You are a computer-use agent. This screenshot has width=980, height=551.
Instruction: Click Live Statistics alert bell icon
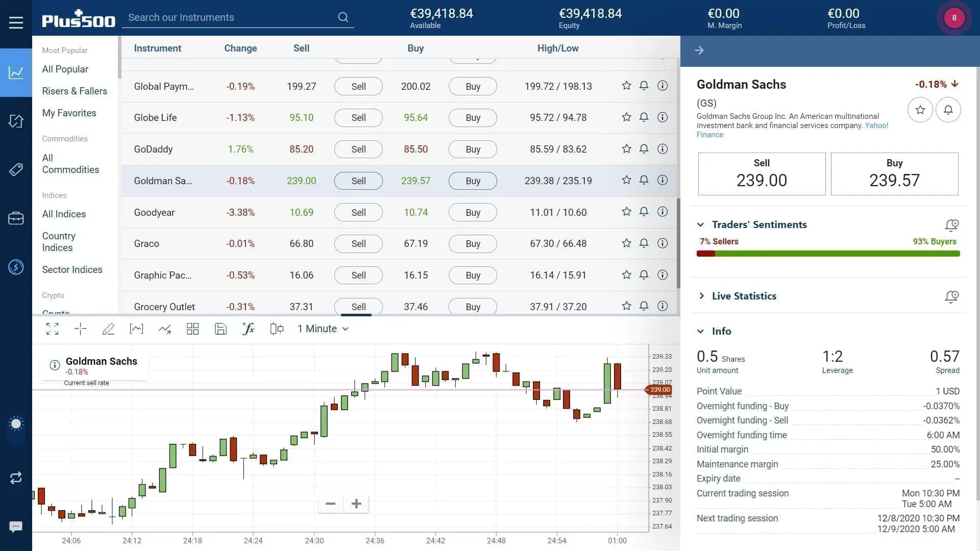pyautogui.click(x=951, y=296)
